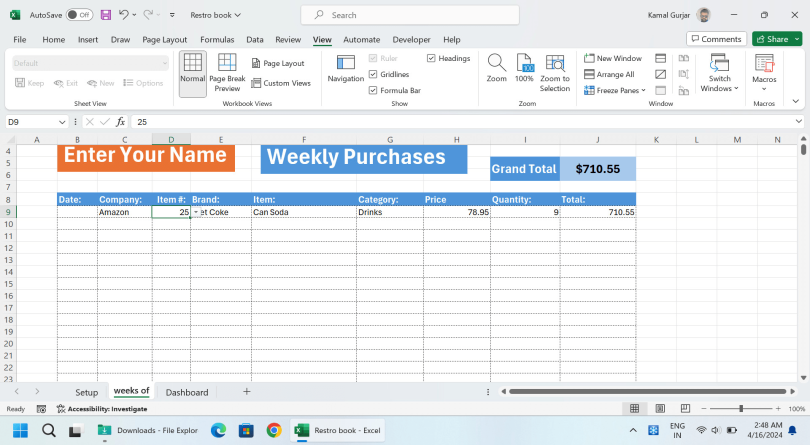
Task: Select Page Break Preview view
Action: (x=227, y=73)
